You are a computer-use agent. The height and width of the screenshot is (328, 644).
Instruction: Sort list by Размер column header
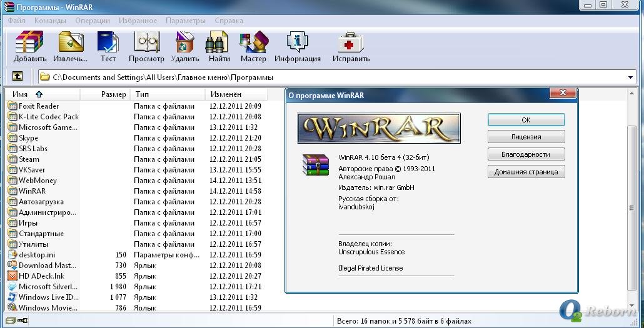pyautogui.click(x=106, y=94)
